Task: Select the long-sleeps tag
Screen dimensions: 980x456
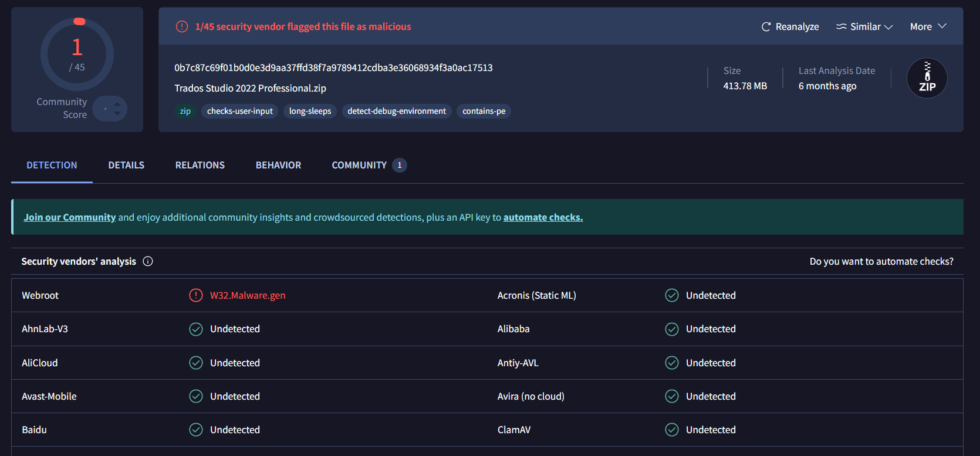Action: click(310, 111)
